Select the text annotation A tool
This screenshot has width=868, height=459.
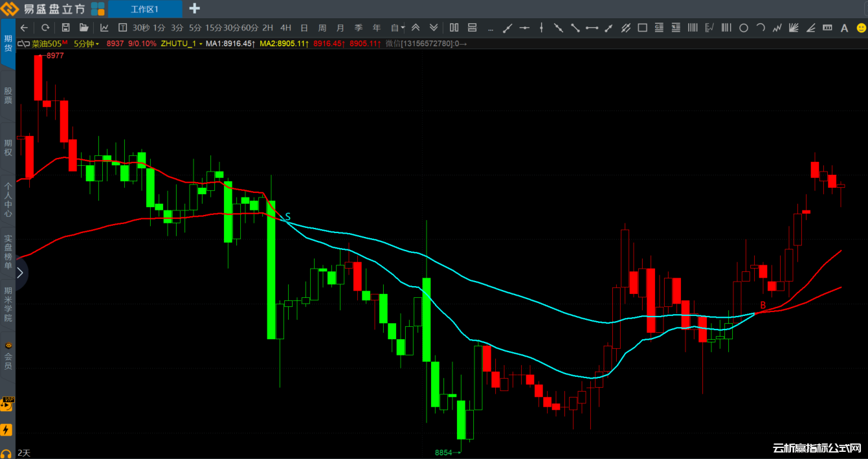844,28
